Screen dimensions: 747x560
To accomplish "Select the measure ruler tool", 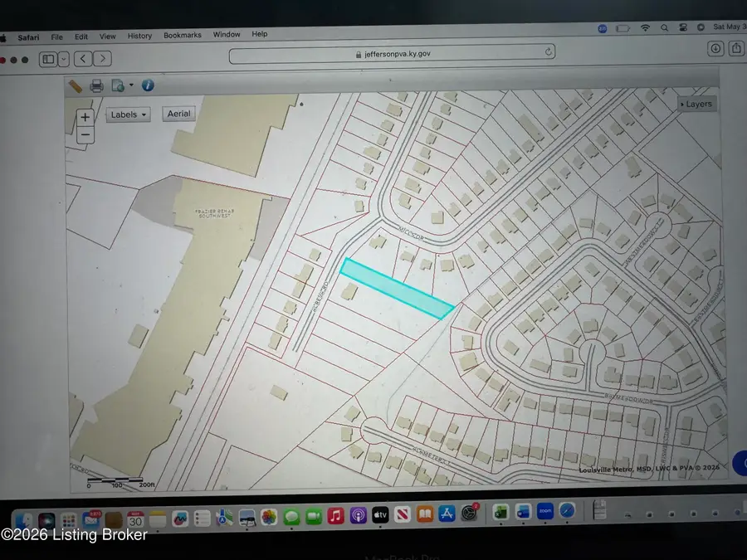I will click(76, 86).
